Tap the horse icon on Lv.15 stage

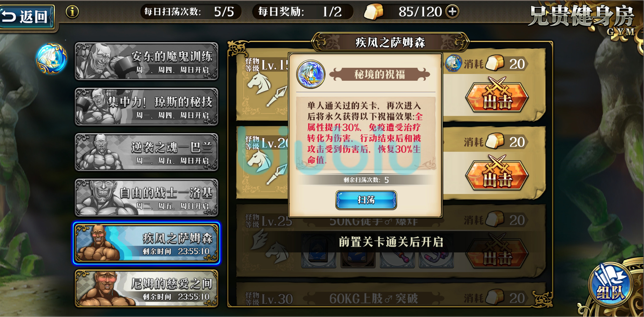coord(259,83)
